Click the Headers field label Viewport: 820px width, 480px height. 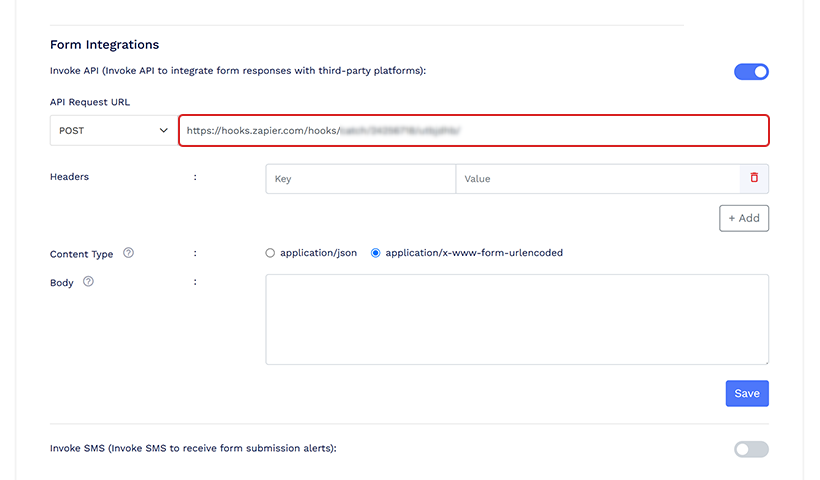[69, 177]
